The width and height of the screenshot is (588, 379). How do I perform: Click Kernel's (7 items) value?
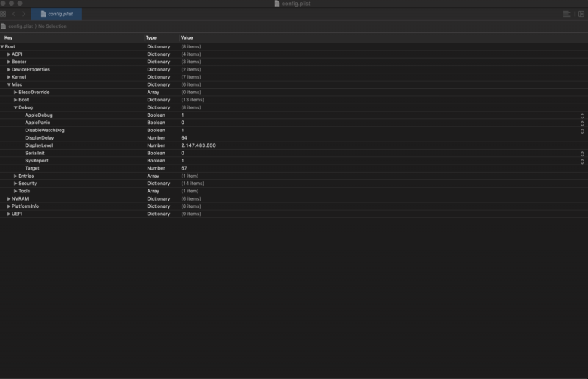(191, 77)
